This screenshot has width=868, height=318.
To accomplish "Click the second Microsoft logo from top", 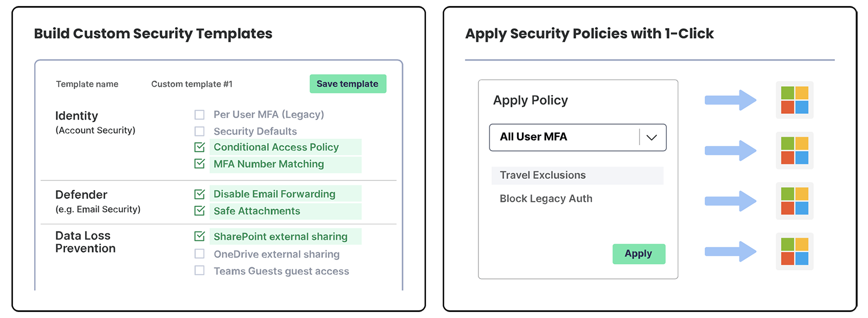I will pyautogui.click(x=794, y=151).
